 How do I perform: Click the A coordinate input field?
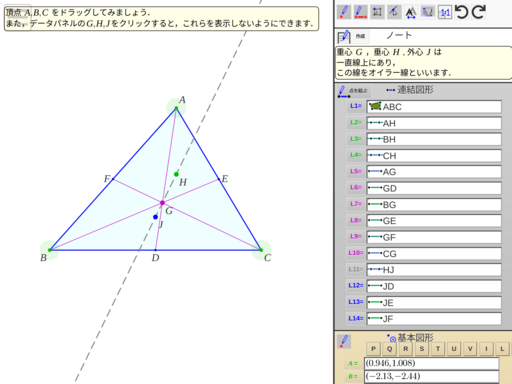point(432,363)
